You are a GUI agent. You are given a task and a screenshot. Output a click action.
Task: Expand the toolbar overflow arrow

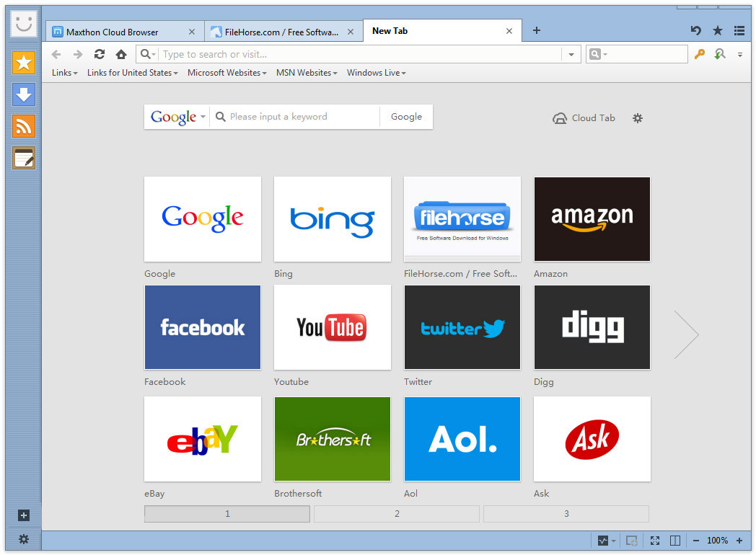coord(740,55)
